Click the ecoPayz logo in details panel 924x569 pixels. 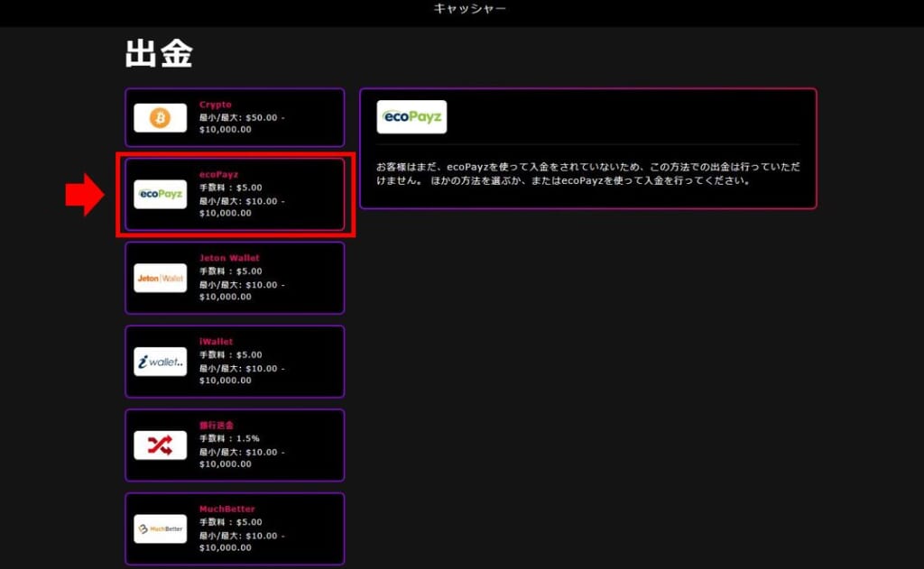point(411,116)
